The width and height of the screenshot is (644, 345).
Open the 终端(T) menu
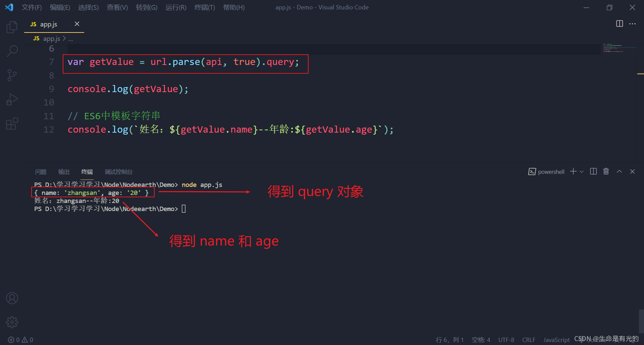(x=205, y=7)
